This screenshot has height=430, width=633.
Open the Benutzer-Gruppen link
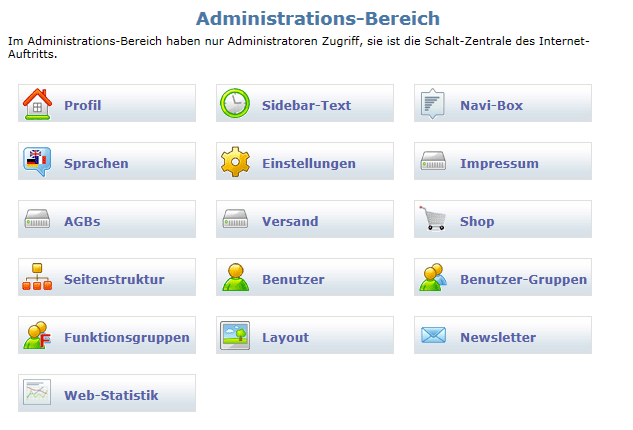(503, 277)
